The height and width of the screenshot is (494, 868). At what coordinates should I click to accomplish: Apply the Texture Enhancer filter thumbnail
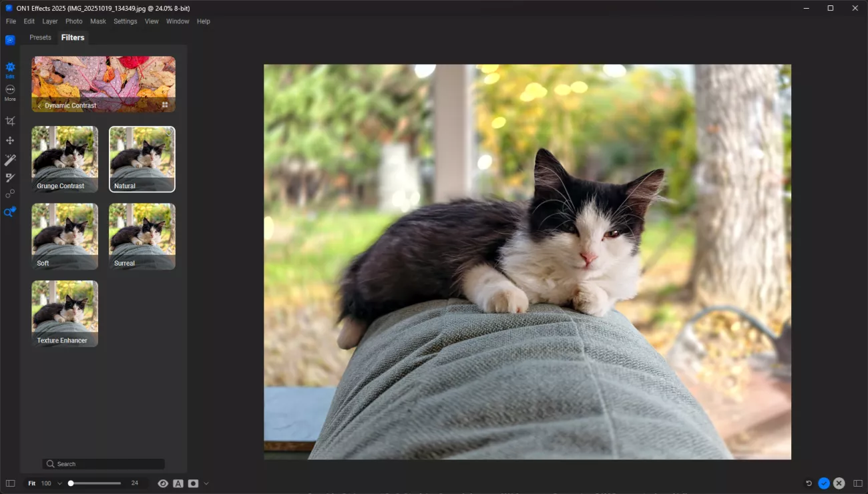pyautogui.click(x=65, y=313)
